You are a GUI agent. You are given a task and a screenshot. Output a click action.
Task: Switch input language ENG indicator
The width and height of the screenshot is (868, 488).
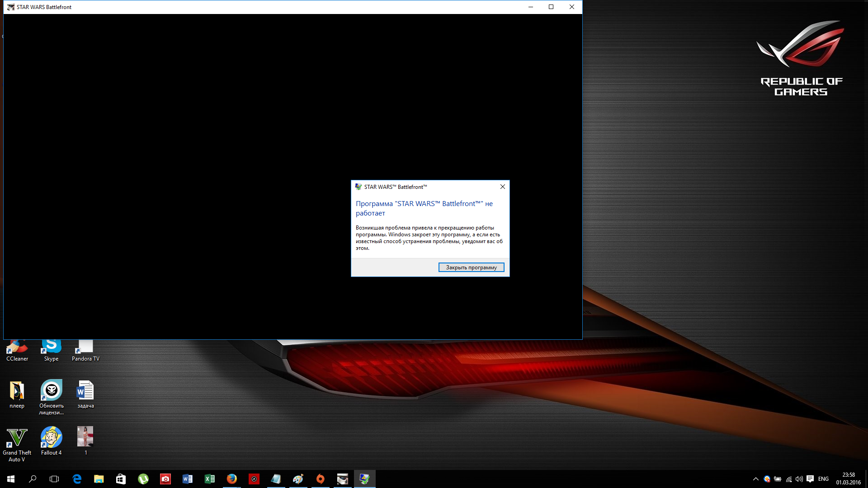(823, 479)
